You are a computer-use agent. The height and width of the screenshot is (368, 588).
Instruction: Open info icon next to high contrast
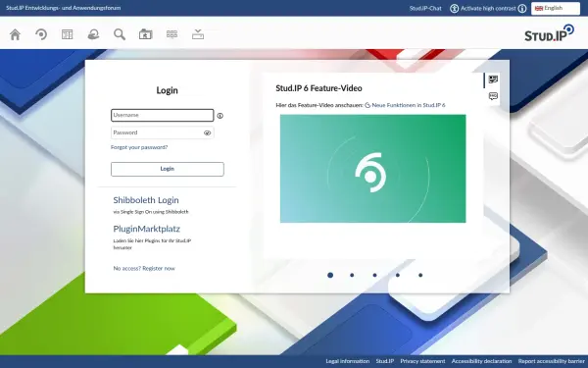tap(522, 8)
